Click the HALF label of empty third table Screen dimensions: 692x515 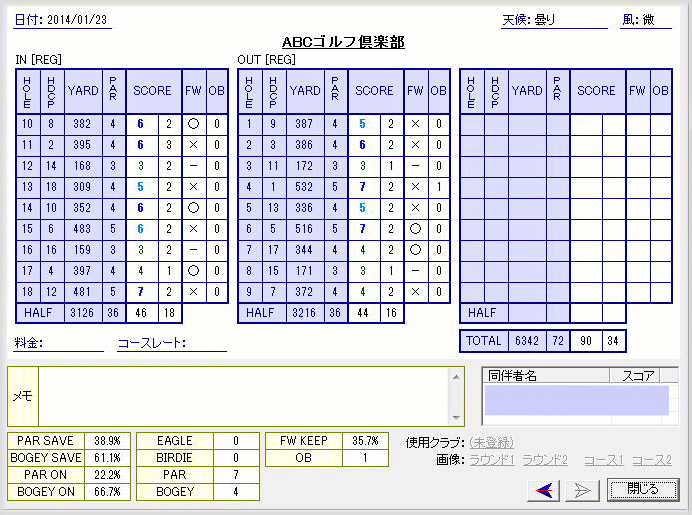(x=484, y=313)
